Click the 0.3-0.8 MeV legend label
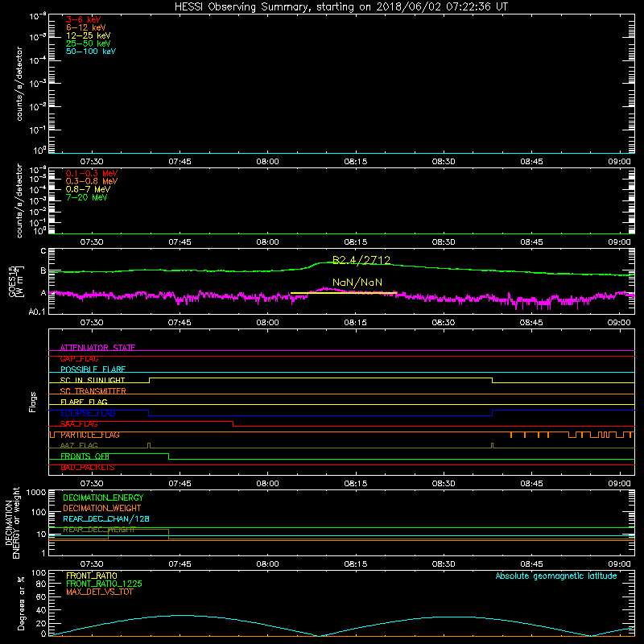 tap(92, 181)
